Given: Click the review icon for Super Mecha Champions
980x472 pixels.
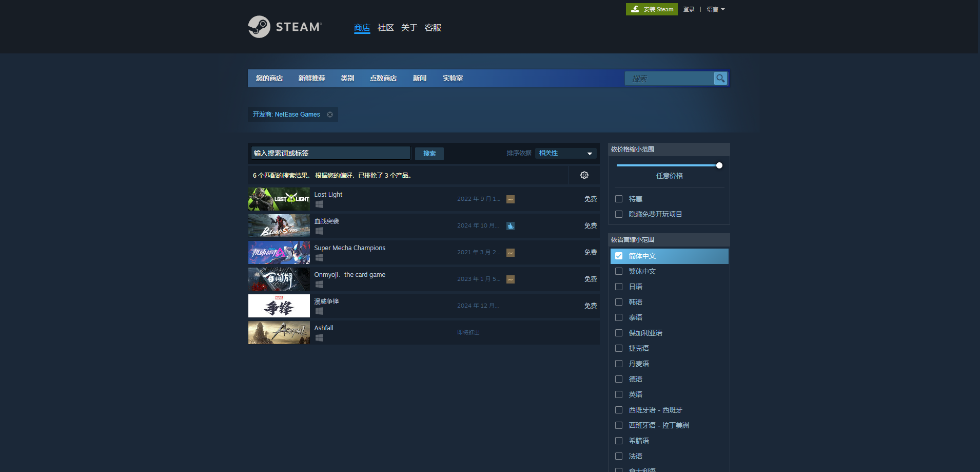Looking at the screenshot, I should point(511,253).
